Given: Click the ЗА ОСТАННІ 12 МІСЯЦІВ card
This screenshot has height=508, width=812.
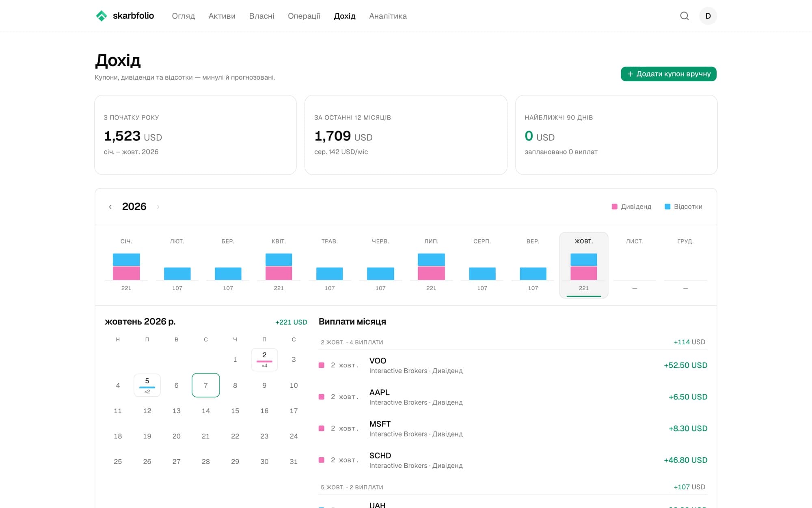Looking at the screenshot, I should [406, 135].
